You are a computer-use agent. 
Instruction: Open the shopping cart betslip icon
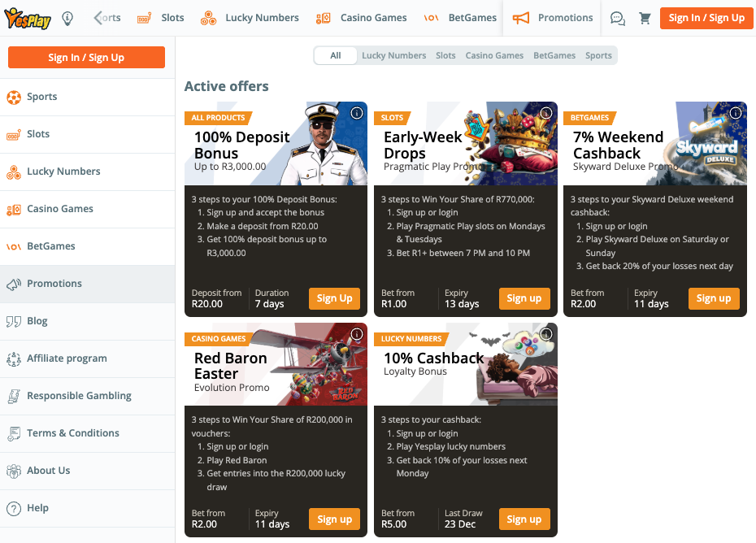pos(645,18)
